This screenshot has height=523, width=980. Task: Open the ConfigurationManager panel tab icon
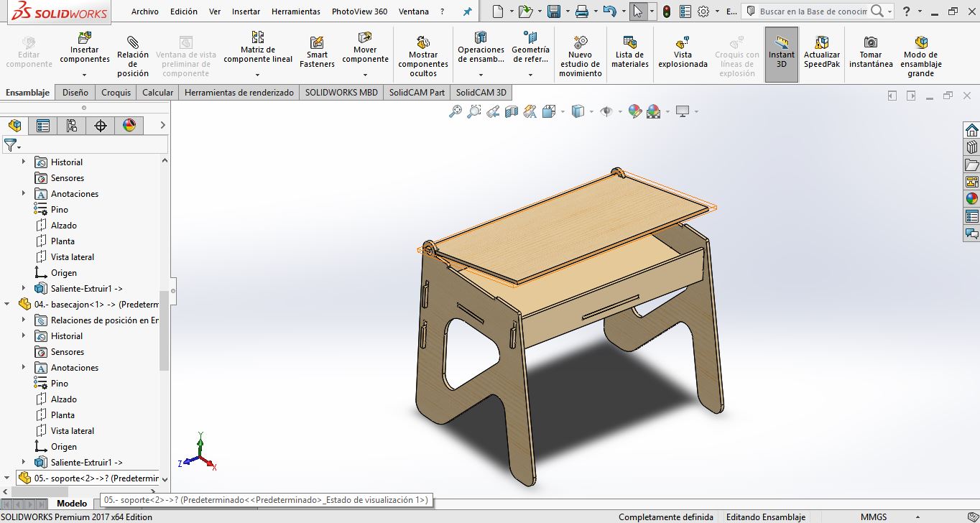click(x=71, y=126)
